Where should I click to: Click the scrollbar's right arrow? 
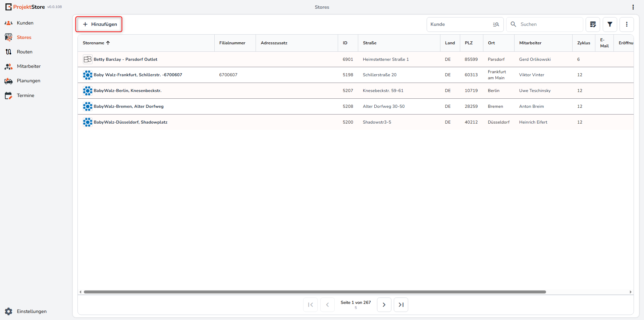pyautogui.click(x=631, y=292)
